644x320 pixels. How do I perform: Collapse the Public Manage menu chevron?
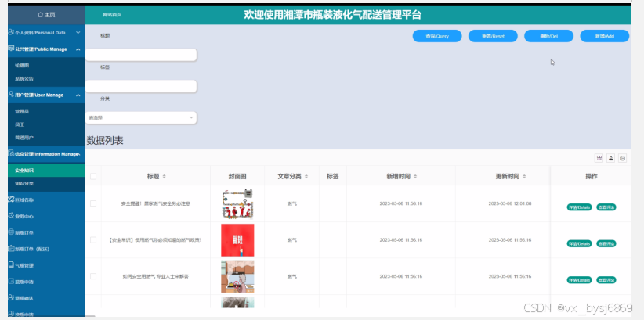click(x=78, y=49)
